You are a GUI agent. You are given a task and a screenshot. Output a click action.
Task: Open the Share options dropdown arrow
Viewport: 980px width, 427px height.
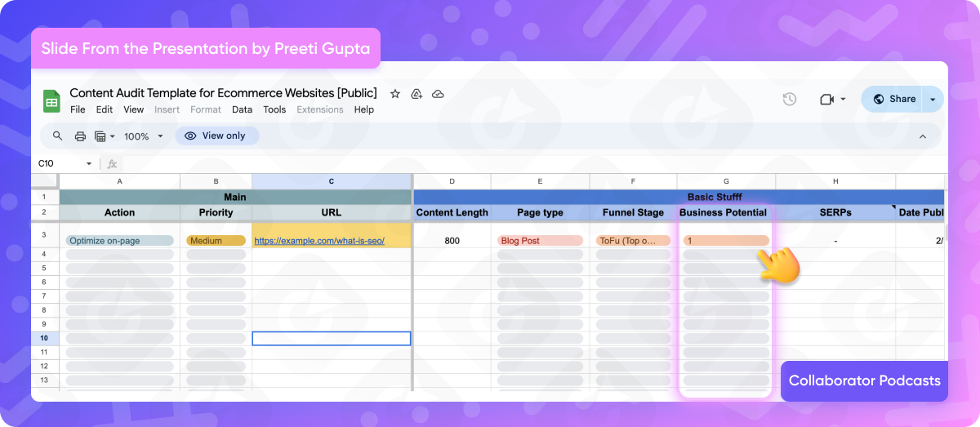(x=933, y=99)
